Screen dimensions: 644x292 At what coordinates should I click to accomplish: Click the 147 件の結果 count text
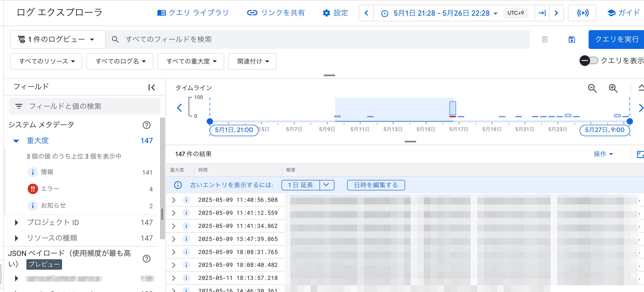coord(193,154)
